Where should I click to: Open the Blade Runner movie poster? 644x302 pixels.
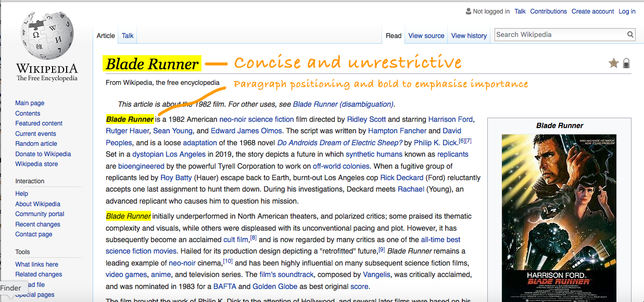click(559, 211)
